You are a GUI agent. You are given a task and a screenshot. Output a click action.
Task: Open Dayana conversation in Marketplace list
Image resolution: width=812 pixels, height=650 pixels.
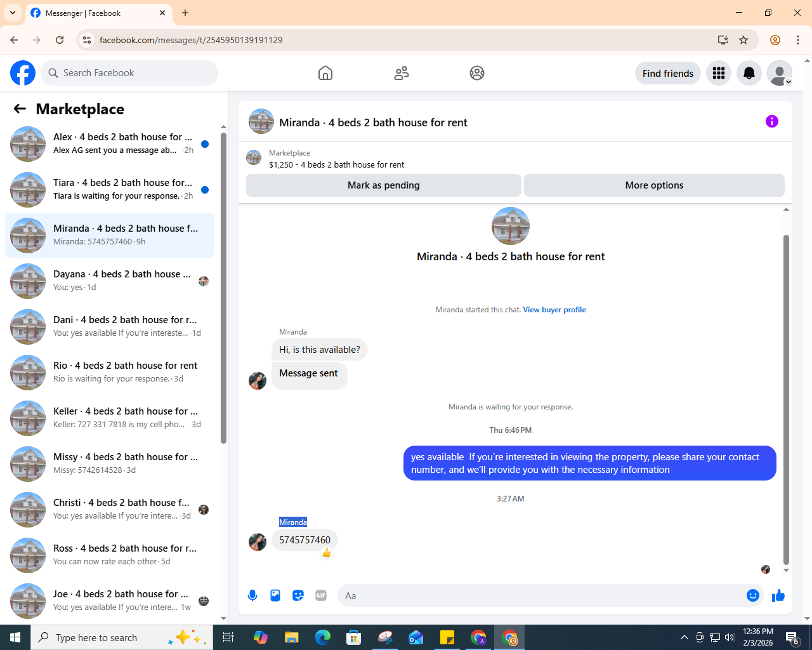[109, 281]
